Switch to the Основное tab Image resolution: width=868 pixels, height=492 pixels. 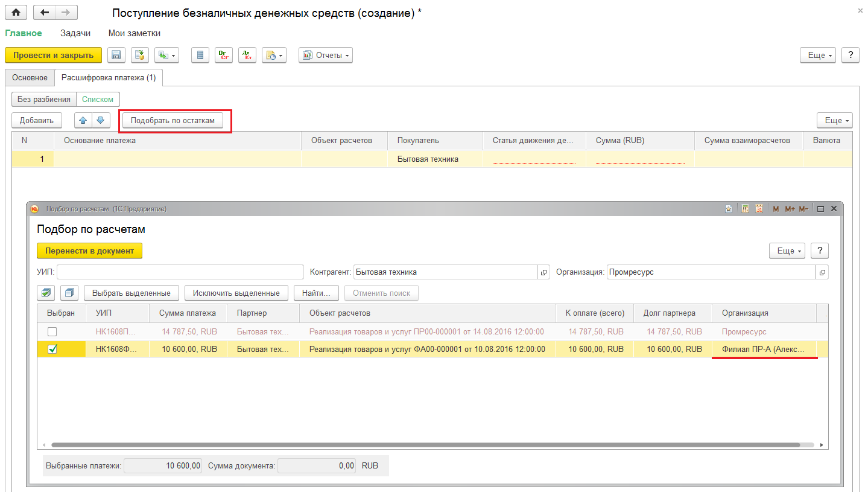tap(30, 77)
